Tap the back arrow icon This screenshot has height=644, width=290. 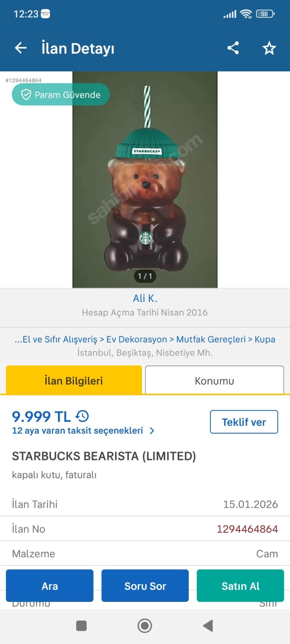click(21, 48)
